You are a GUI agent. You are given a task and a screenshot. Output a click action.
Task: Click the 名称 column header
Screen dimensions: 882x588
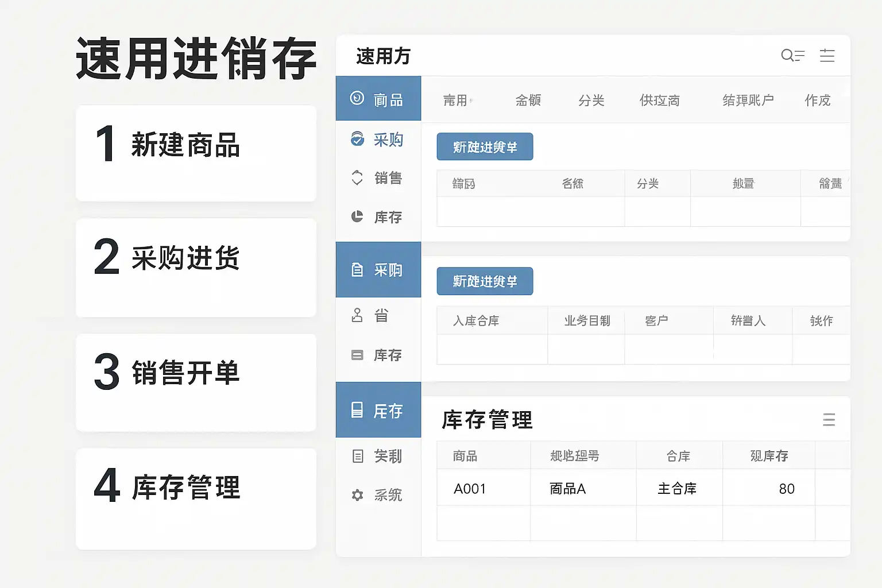[x=572, y=184]
